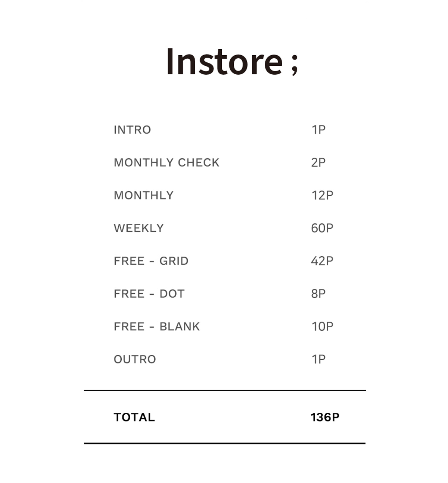
Task: Click the MONTHLY CHECK entry
Action: coord(167,162)
